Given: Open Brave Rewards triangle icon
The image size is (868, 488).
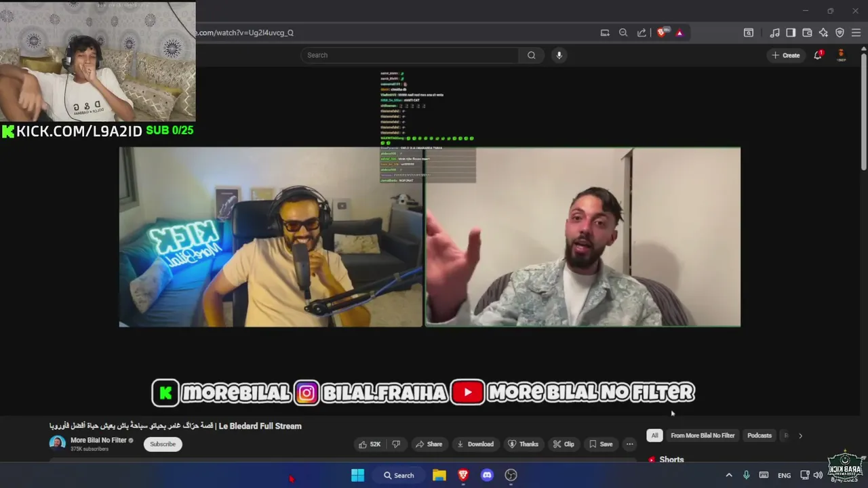Looking at the screenshot, I should tap(679, 33).
